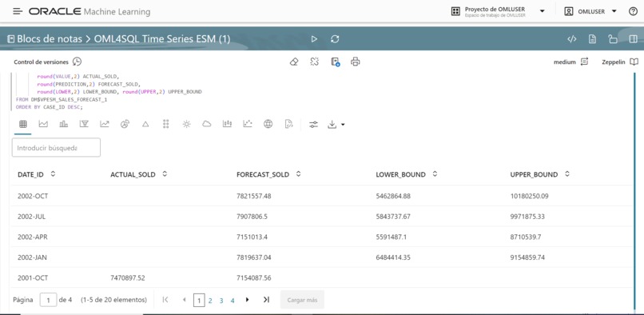Select the pie chart visualization icon
This screenshot has height=315, width=644.
(x=125, y=124)
